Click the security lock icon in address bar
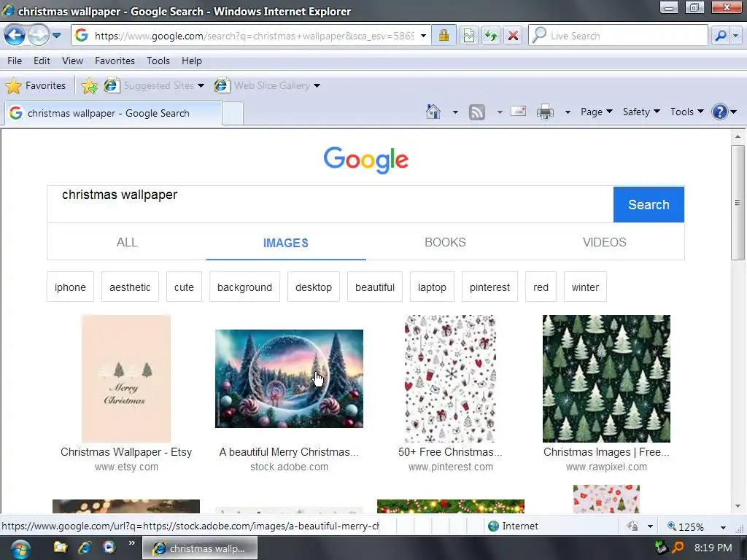This screenshot has height=560, width=747. click(x=444, y=36)
